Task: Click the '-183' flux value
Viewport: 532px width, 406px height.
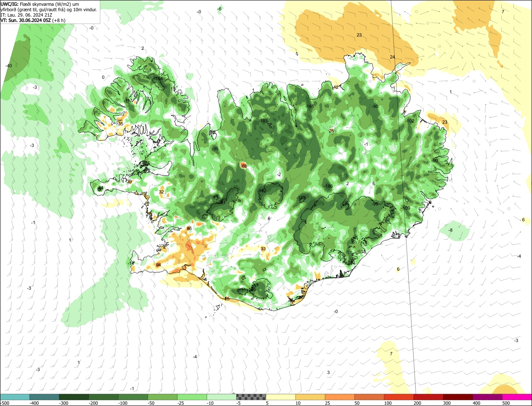Action: pyautogui.click(x=264, y=121)
